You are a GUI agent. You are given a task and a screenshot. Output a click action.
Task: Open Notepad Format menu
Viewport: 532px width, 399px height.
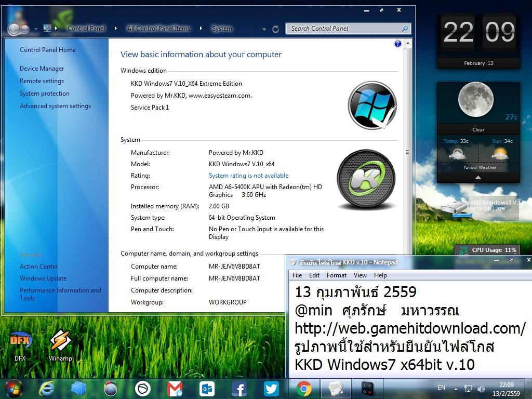click(337, 275)
